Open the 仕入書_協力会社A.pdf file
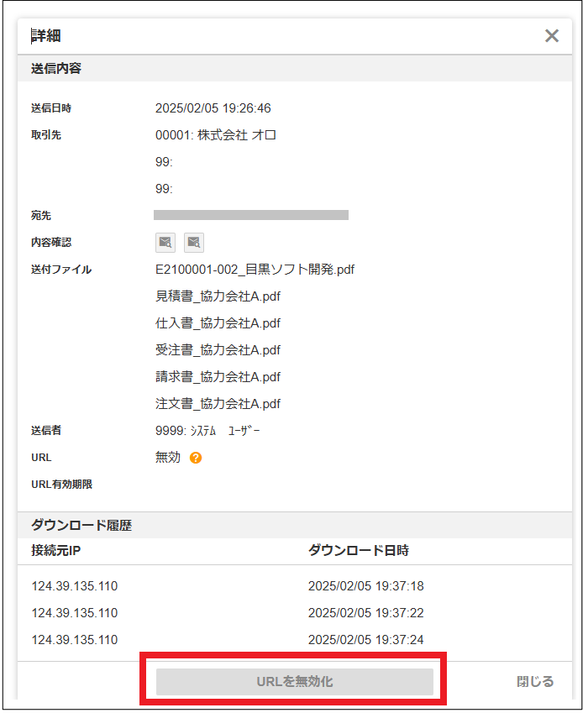This screenshot has width=588, height=713. pos(218,323)
